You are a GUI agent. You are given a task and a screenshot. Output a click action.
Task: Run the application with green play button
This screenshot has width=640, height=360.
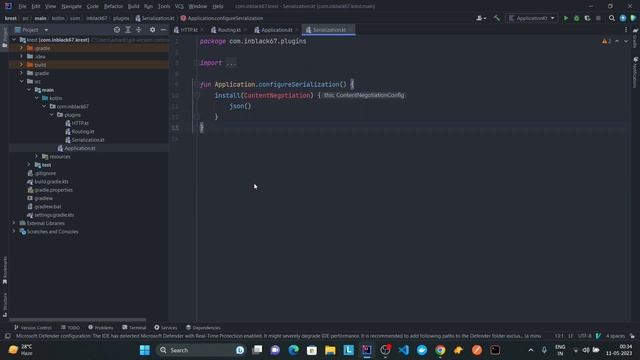point(566,18)
